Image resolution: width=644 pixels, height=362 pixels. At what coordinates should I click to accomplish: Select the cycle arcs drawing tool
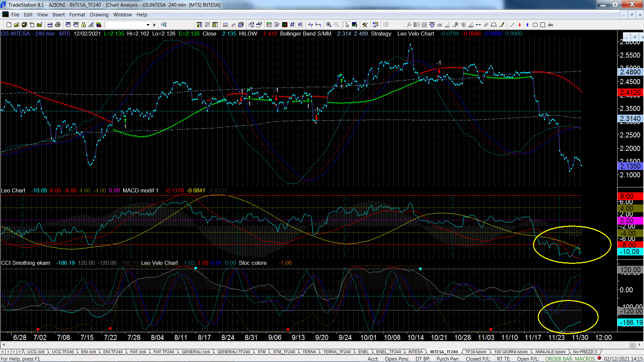(494, 24)
